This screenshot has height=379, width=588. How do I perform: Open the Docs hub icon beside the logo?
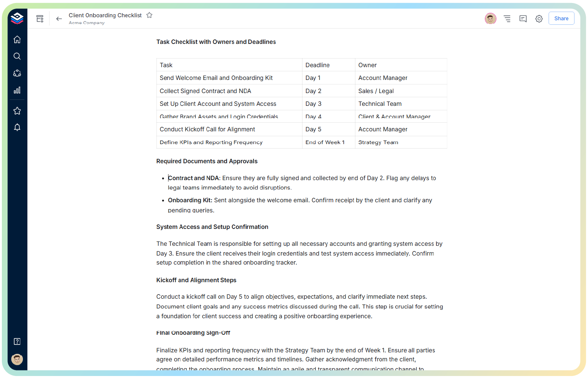pos(40,18)
